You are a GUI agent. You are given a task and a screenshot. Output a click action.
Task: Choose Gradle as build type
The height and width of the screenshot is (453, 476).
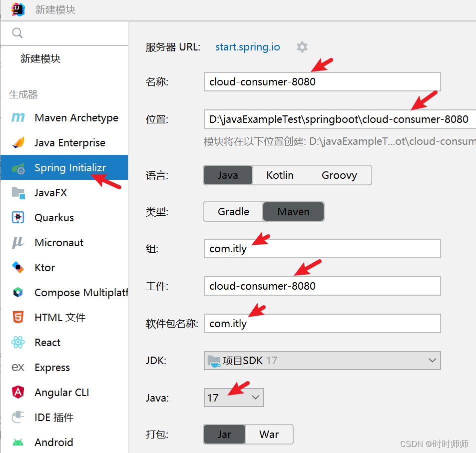point(233,212)
